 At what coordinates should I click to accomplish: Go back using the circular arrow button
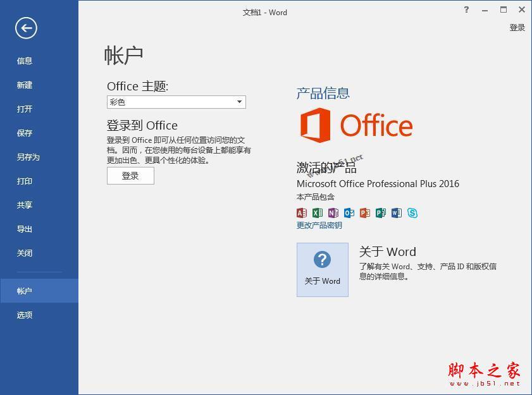pyautogui.click(x=26, y=28)
